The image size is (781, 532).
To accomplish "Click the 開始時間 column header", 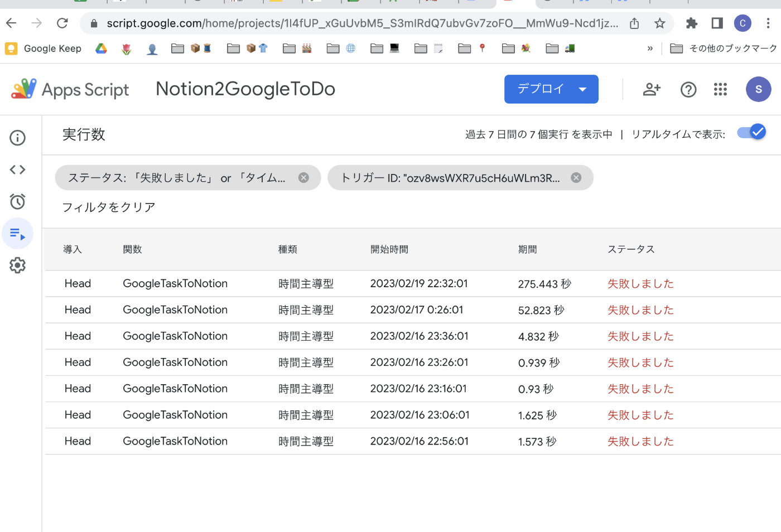I will click(389, 249).
